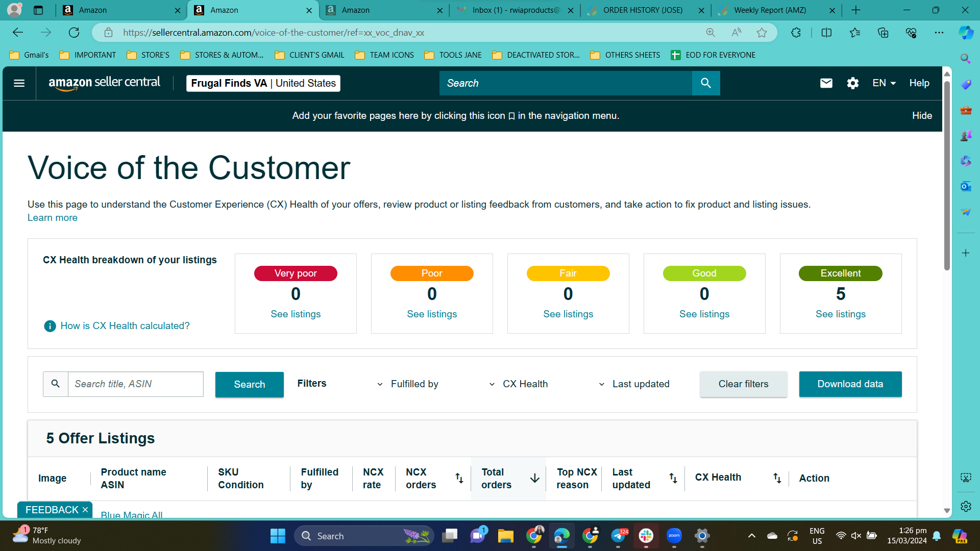The width and height of the screenshot is (980, 551).
Task: See listings under Fair
Action: coord(568,314)
